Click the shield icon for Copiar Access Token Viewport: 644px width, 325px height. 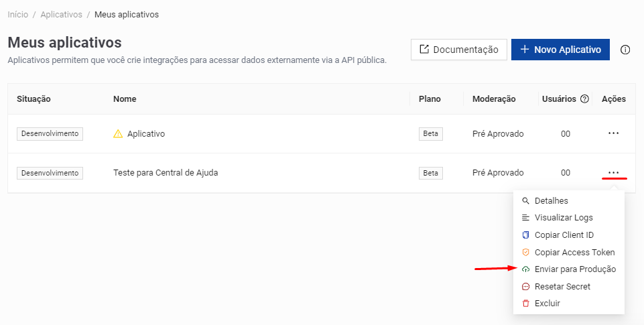pos(525,253)
